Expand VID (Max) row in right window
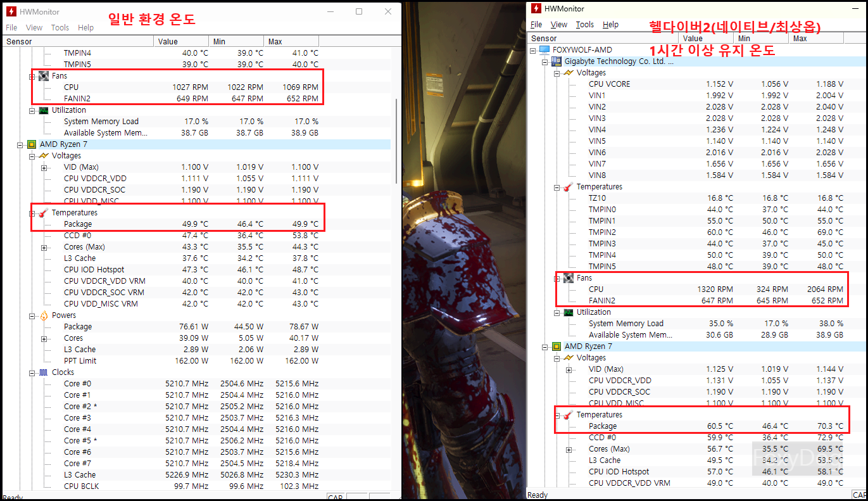The width and height of the screenshot is (868, 501). tap(569, 369)
